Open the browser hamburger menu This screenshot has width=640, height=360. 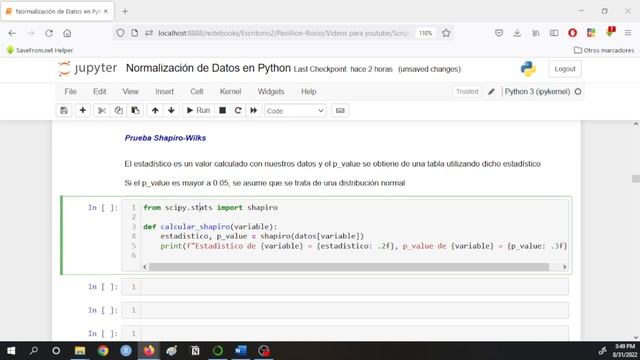coord(628,33)
